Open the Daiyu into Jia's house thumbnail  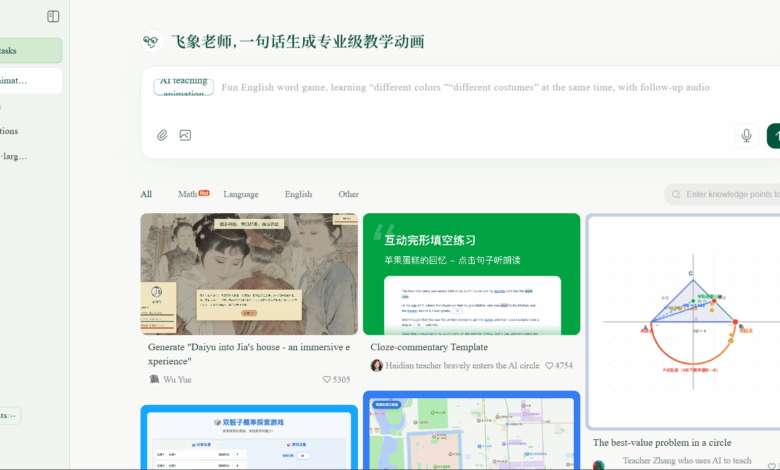[x=249, y=273]
